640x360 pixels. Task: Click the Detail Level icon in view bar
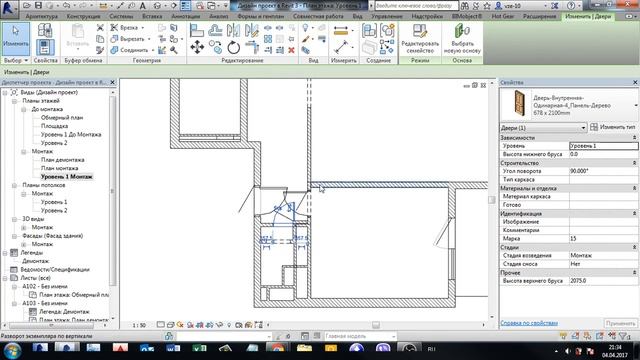[x=161, y=325]
